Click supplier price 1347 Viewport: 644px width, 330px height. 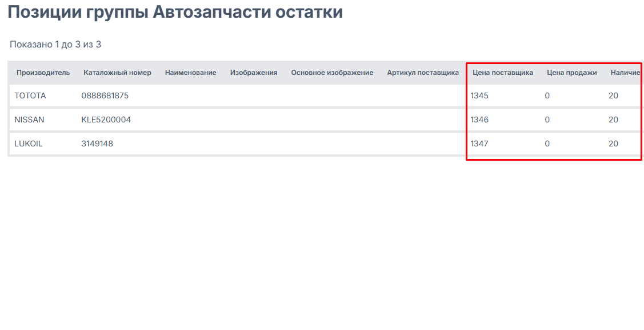tap(479, 144)
